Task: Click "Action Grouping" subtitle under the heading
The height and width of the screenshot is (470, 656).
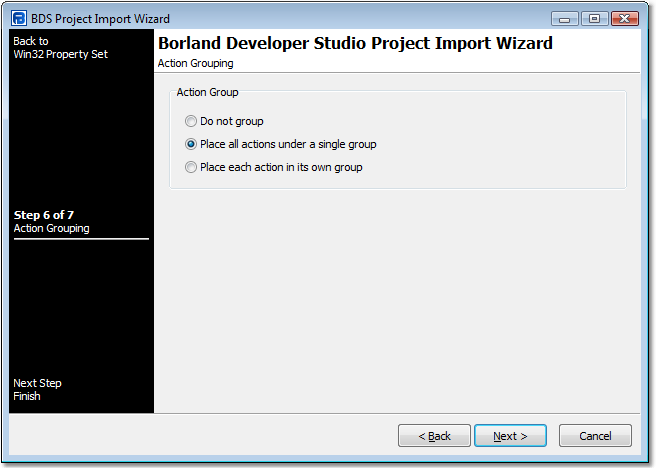Action: tap(195, 63)
